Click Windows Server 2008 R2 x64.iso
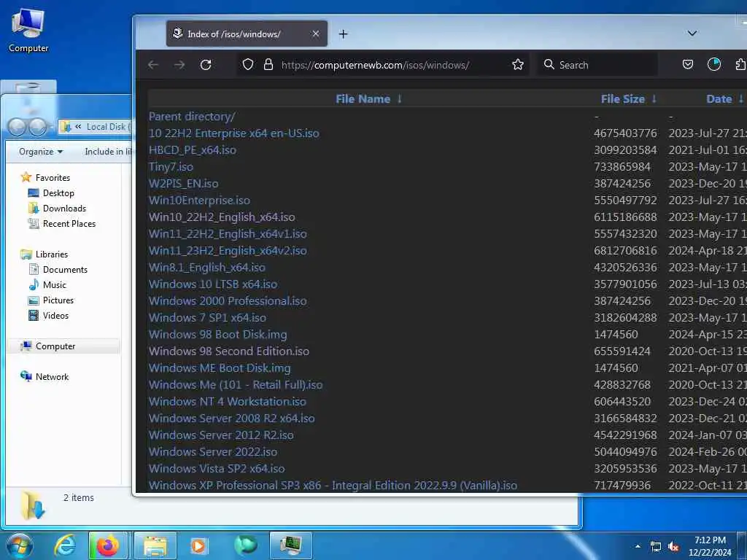This screenshot has width=747, height=560. [x=231, y=418]
